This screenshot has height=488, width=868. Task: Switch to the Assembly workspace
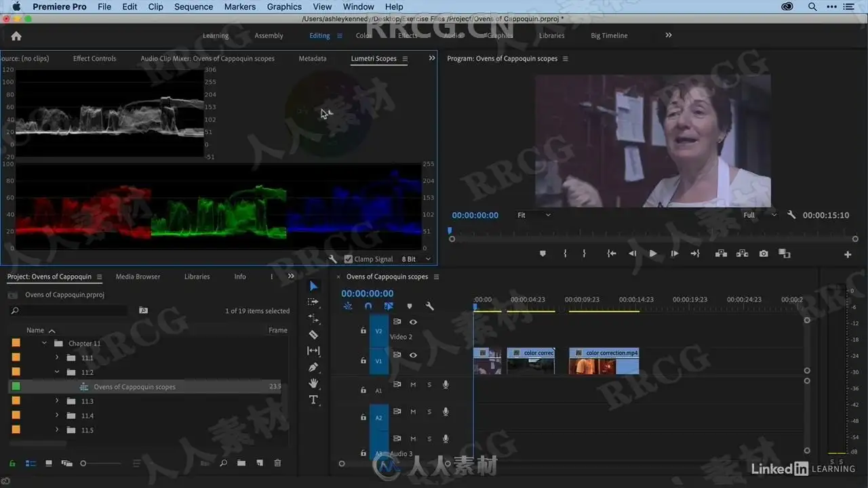point(269,36)
